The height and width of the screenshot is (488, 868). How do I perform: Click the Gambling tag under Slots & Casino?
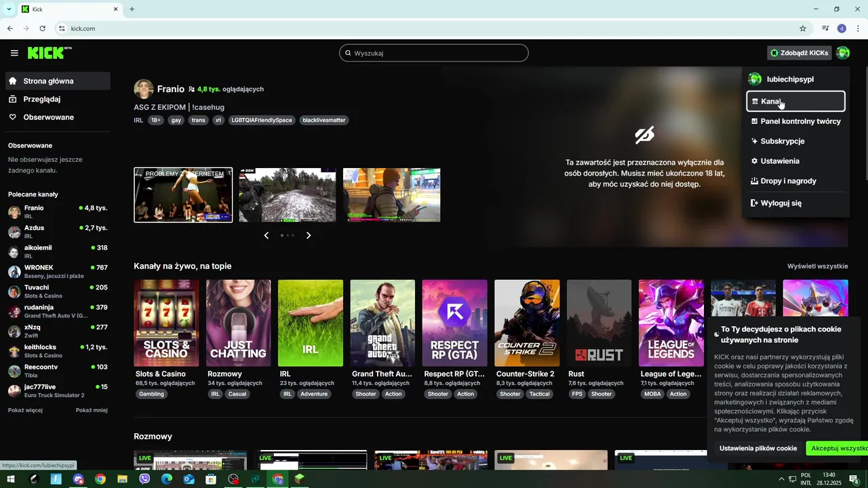[151, 394]
